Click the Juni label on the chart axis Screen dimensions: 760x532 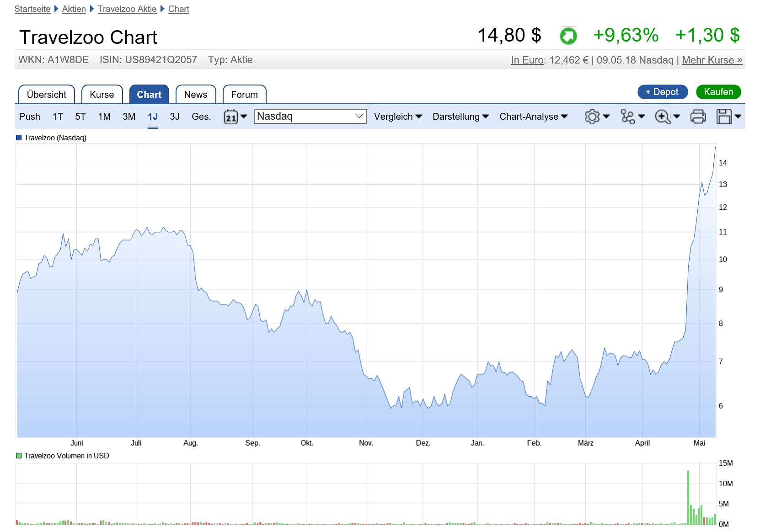click(77, 443)
